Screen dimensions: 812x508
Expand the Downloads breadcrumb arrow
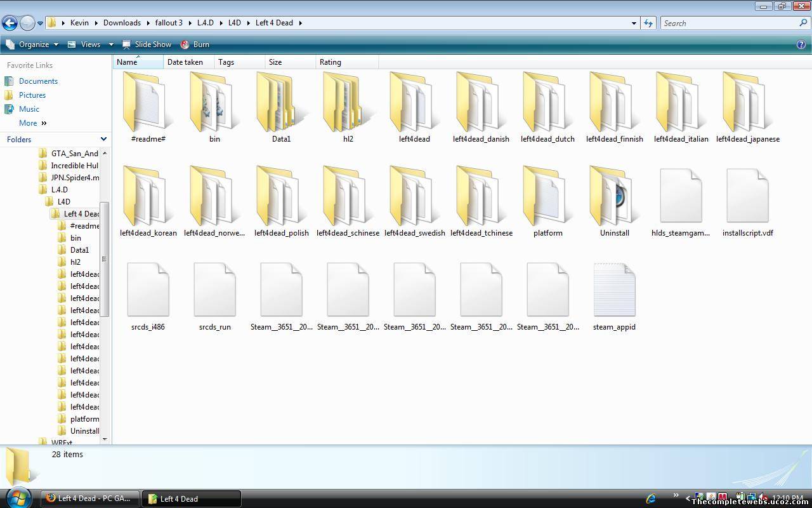(x=148, y=23)
